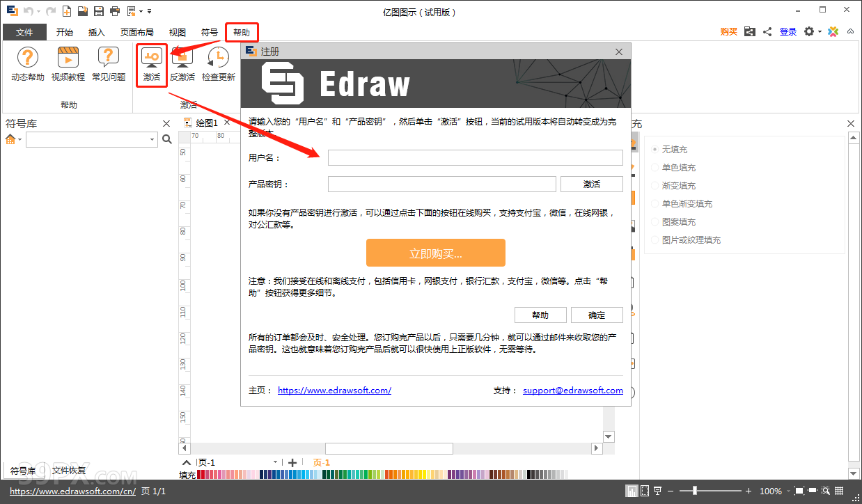862x504 pixels.
Task: Click the 产品密钥 (product key) input field
Action: [442, 184]
